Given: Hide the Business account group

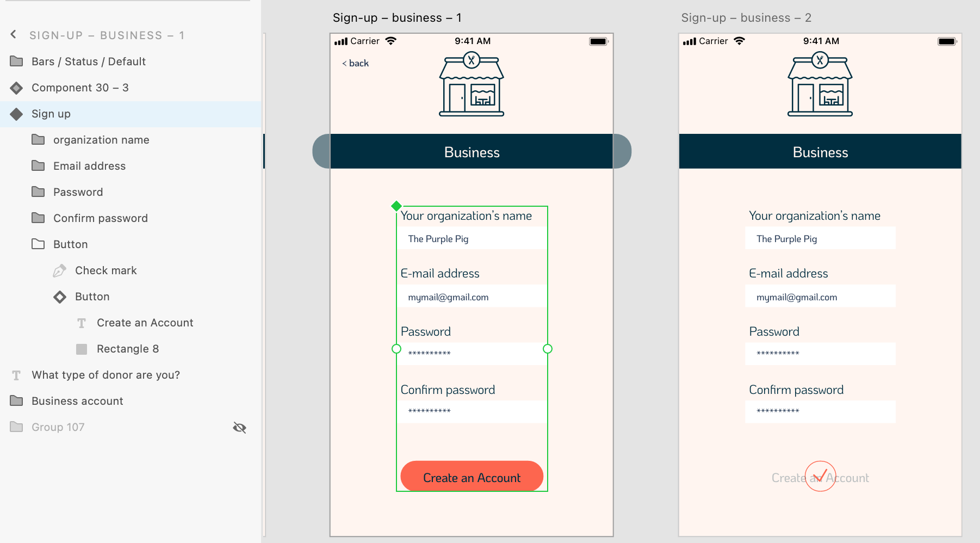Looking at the screenshot, I should [x=240, y=401].
